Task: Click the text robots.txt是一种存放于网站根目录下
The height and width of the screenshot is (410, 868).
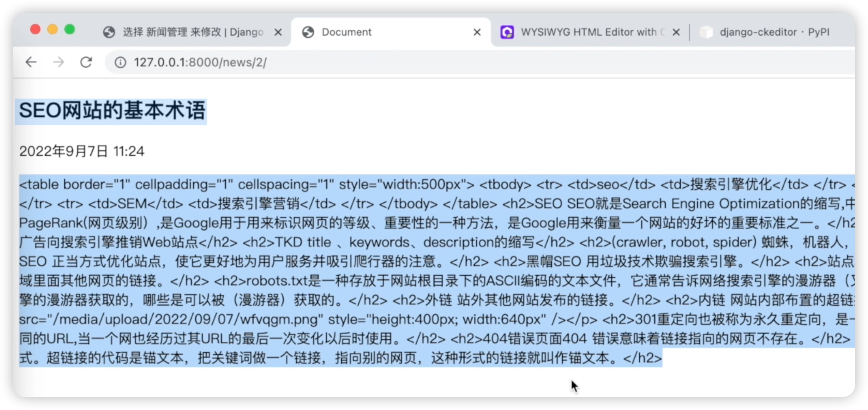Action: point(365,281)
